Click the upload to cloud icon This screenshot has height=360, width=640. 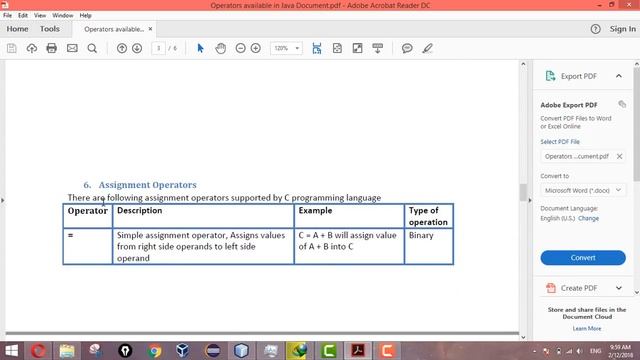[31, 48]
